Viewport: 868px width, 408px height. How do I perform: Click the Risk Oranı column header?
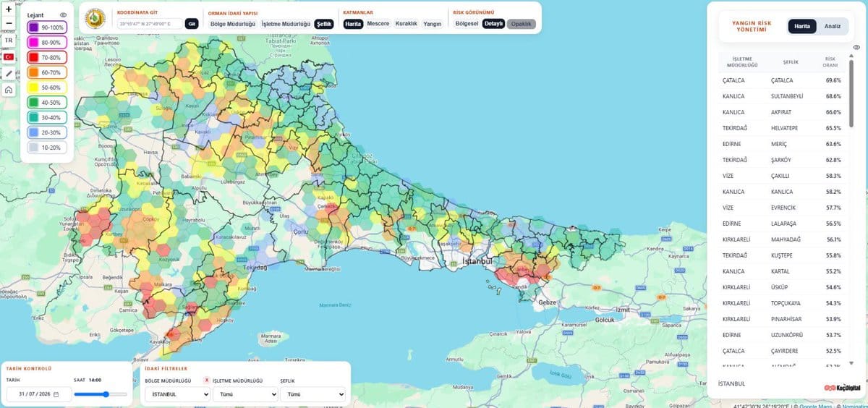pos(830,62)
